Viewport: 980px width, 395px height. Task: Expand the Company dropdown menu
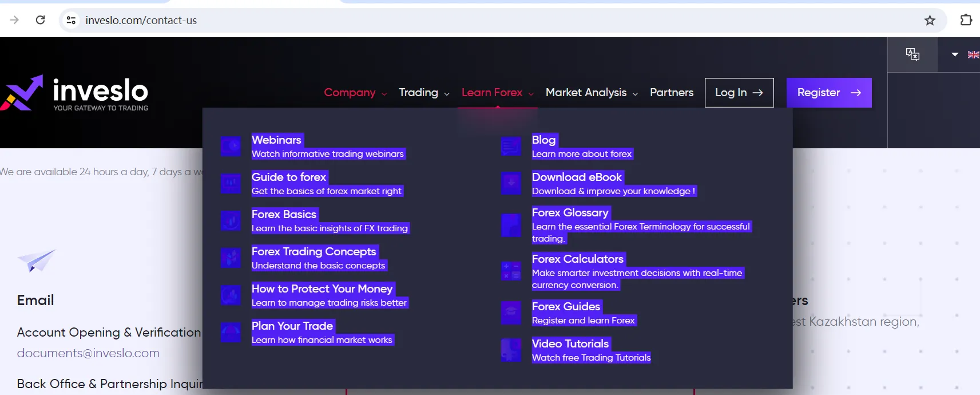point(355,93)
